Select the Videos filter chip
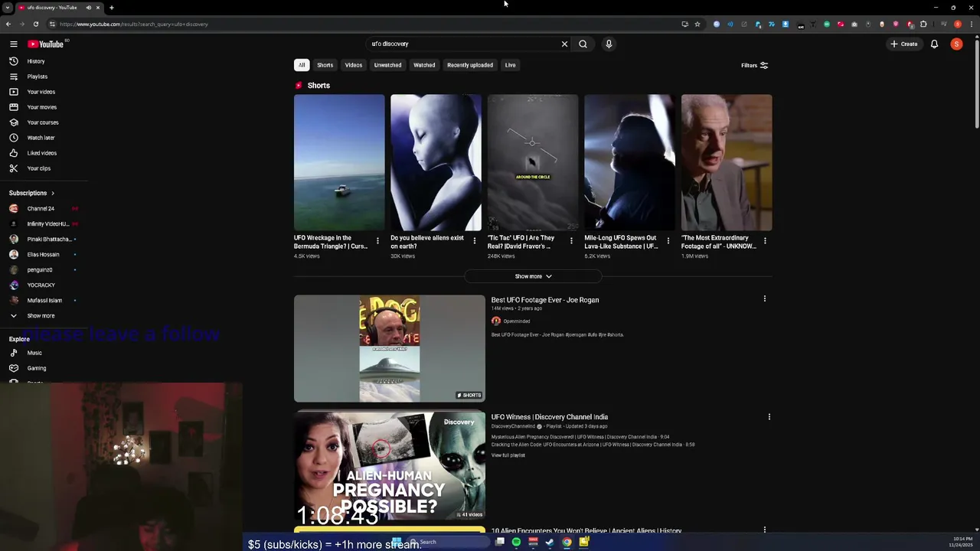The width and height of the screenshot is (980, 551). click(354, 65)
